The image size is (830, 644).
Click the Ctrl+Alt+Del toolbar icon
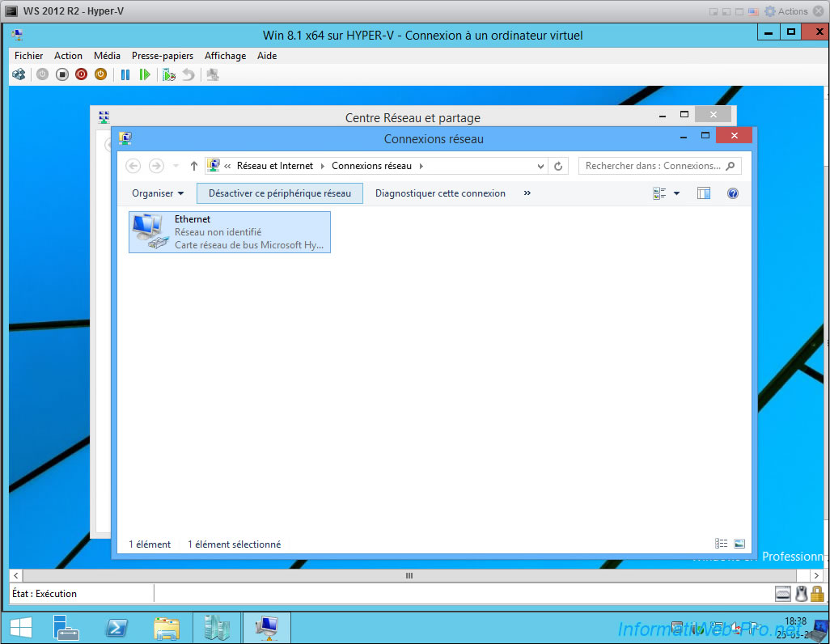click(19, 74)
